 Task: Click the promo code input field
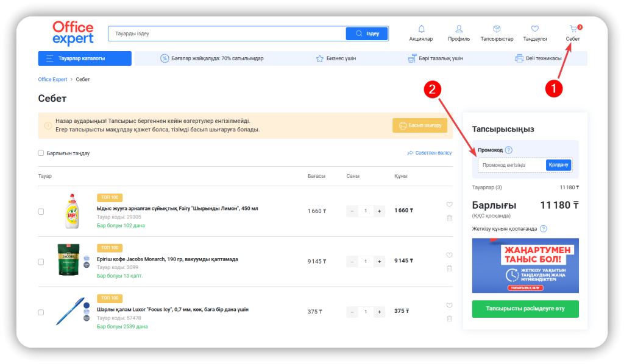511,165
